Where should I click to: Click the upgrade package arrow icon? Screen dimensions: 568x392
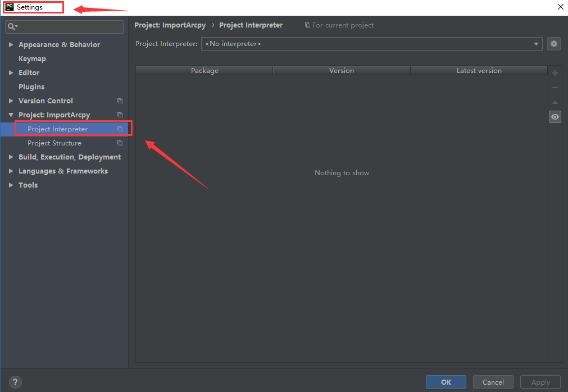pyautogui.click(x=555, y=102)
